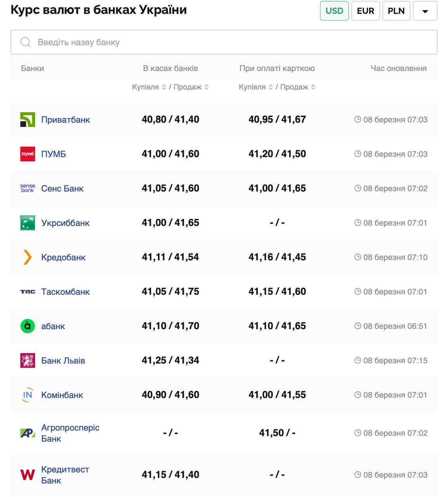
Task: Switch to PLN currency rates
Action: pyautogui.click(x=396, y=11)
